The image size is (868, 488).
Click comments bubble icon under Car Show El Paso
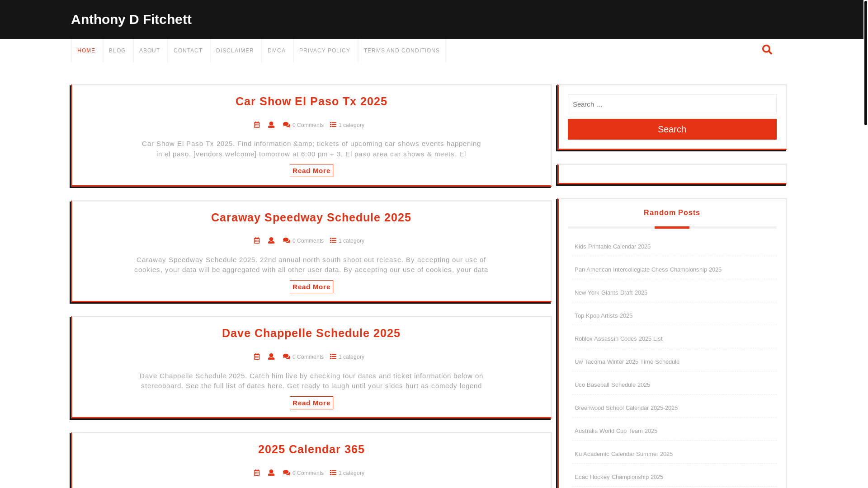287,125
